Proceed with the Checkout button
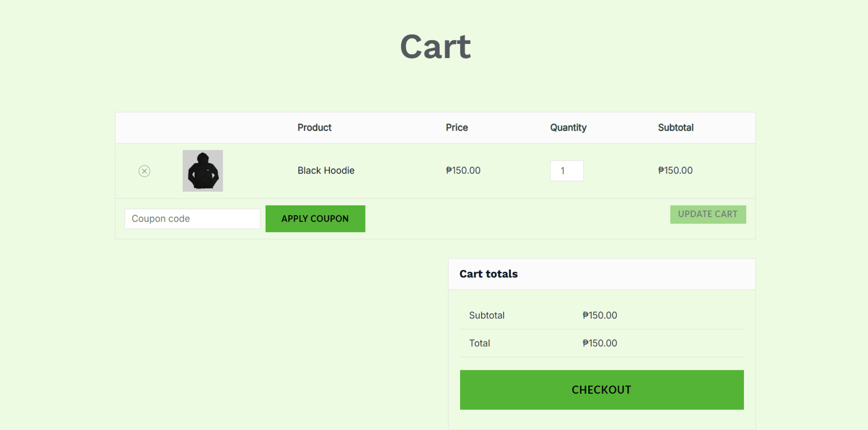The height and width of the screenshot is (430, 868). coord(602,390)
